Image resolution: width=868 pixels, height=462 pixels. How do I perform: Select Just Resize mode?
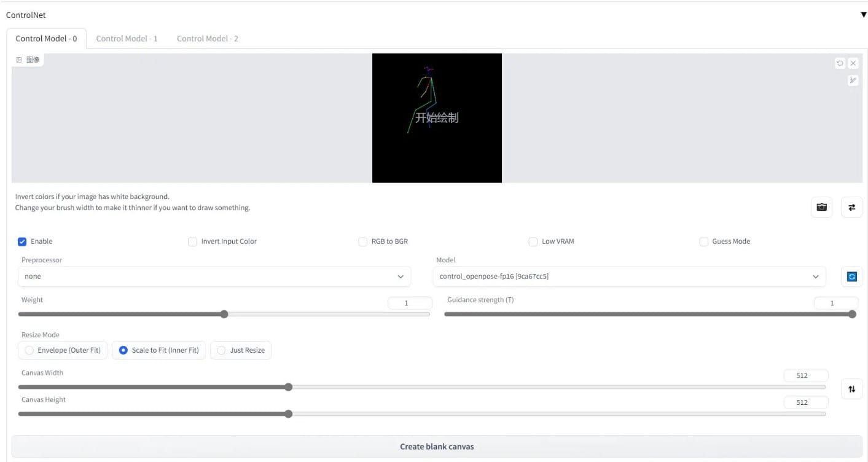tap(241, 350)
